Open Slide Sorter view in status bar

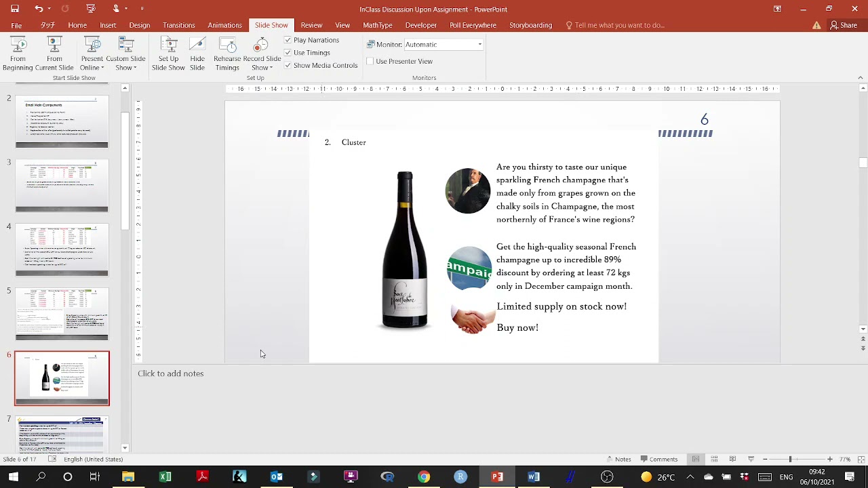pyautogui.click(x=714, y=459)
